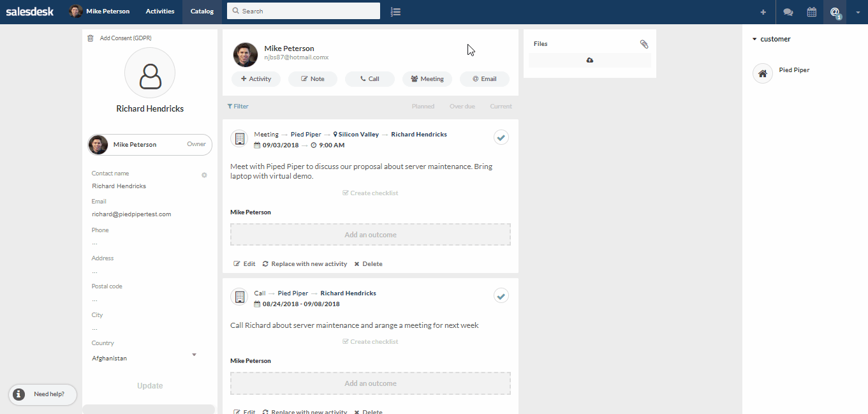The width and height of the screenshot is (868, 414).
Task: Open the Country dropdown showing Afghanistan
Action: coord(194,355)
